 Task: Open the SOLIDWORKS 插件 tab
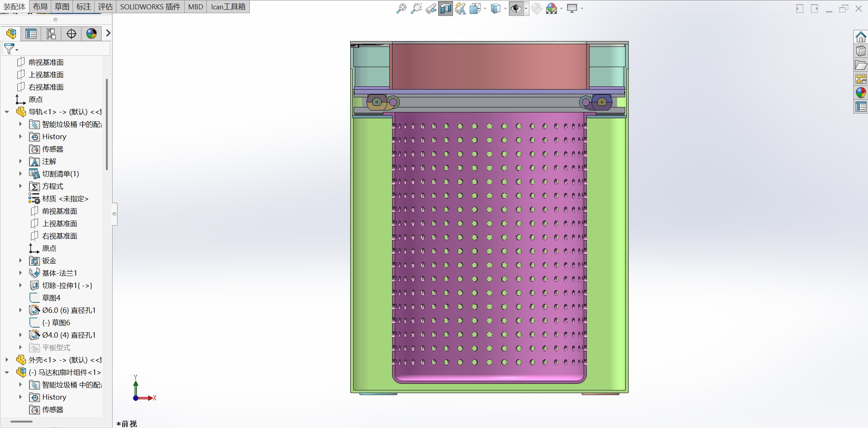coord(150,7)
